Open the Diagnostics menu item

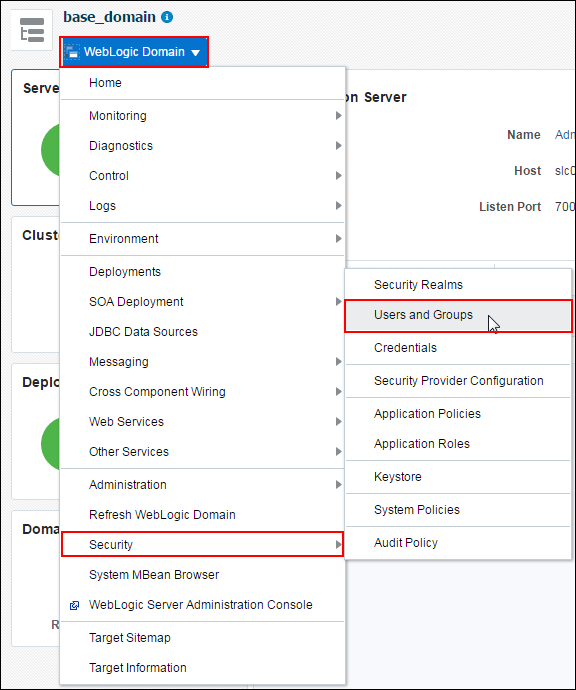tap(202, 146)
